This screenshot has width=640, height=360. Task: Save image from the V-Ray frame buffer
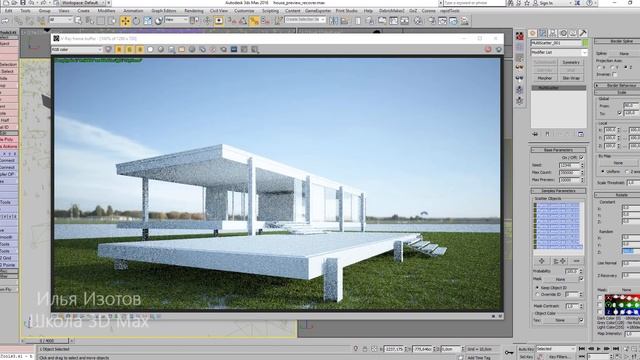171,49
